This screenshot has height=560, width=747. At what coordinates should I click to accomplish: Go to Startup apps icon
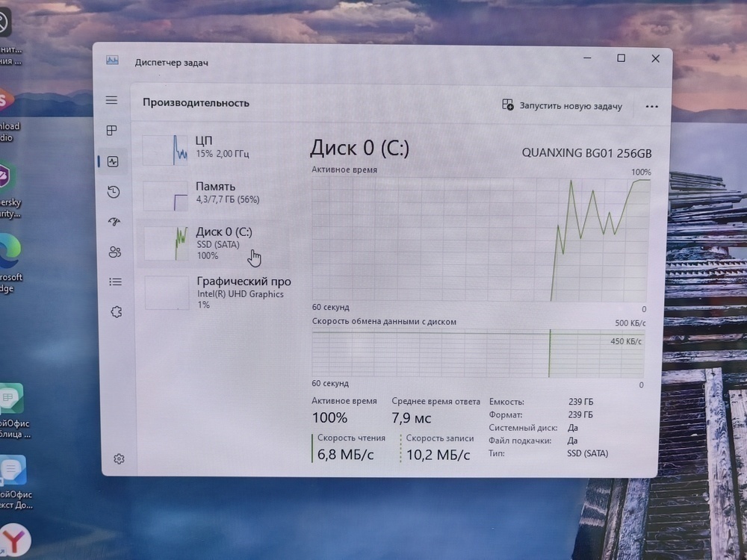coord(114,222)
